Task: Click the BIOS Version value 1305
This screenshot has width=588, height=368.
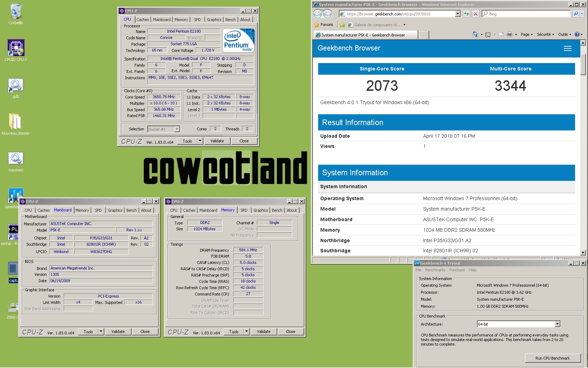Action: tap(101, 274)
